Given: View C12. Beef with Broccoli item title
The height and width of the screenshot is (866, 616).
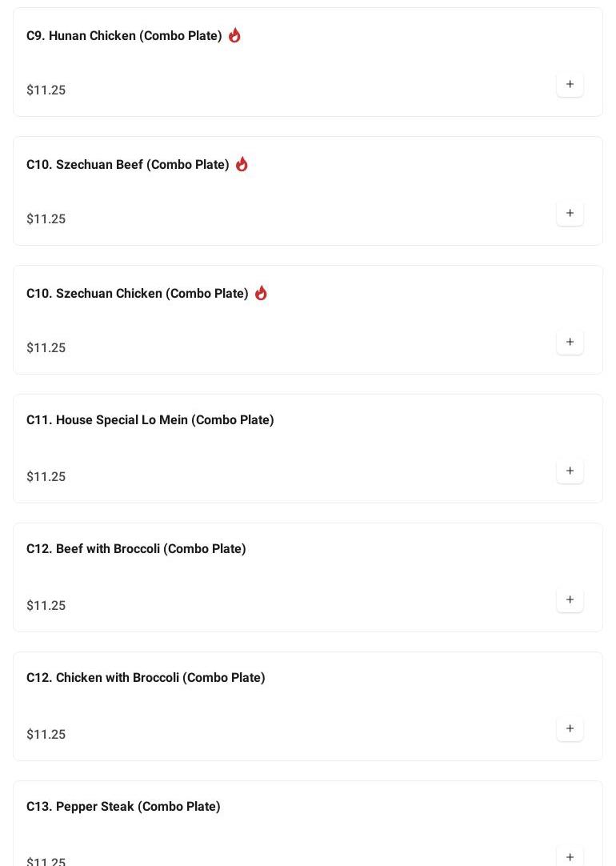Looking at the screenshot, I should pos(136,549).
